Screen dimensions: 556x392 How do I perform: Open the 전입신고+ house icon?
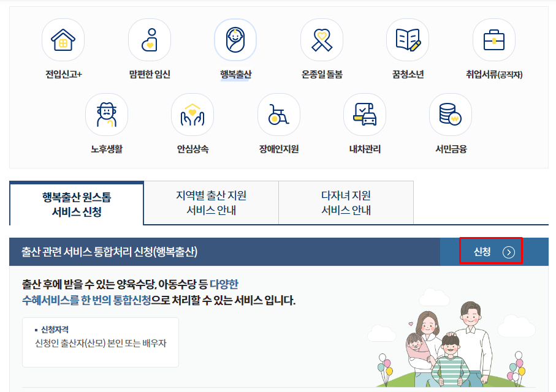(x=63, y=40)
